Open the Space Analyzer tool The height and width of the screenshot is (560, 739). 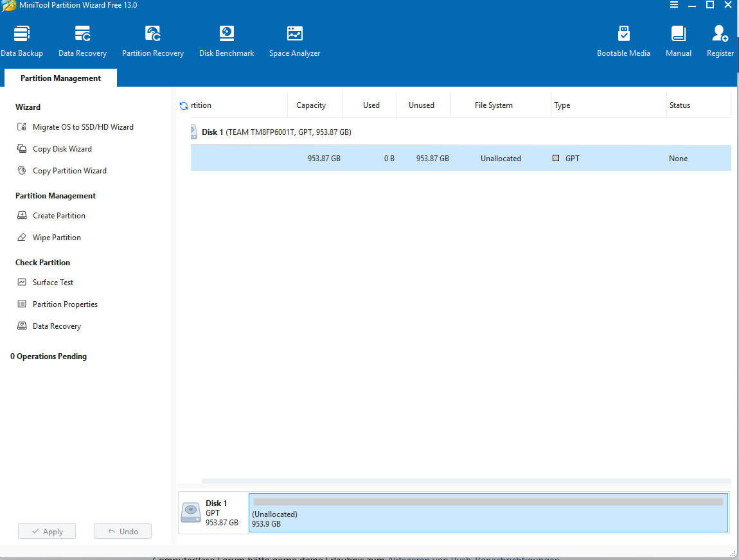click(x=294, y=41)
